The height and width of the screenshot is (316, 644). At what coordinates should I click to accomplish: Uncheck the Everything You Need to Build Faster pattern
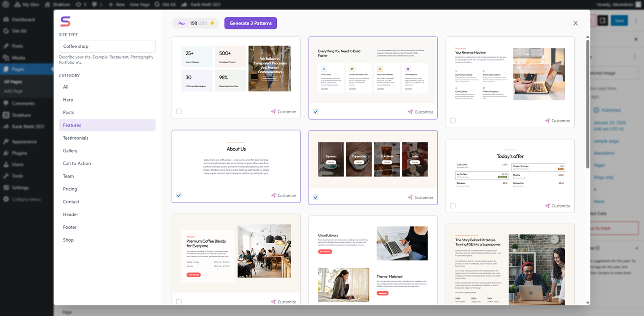(316, 112)
